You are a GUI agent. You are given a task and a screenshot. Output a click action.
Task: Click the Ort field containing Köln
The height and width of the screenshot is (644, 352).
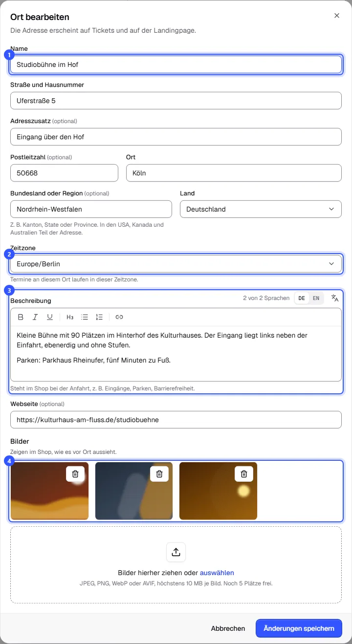point(234,173)
